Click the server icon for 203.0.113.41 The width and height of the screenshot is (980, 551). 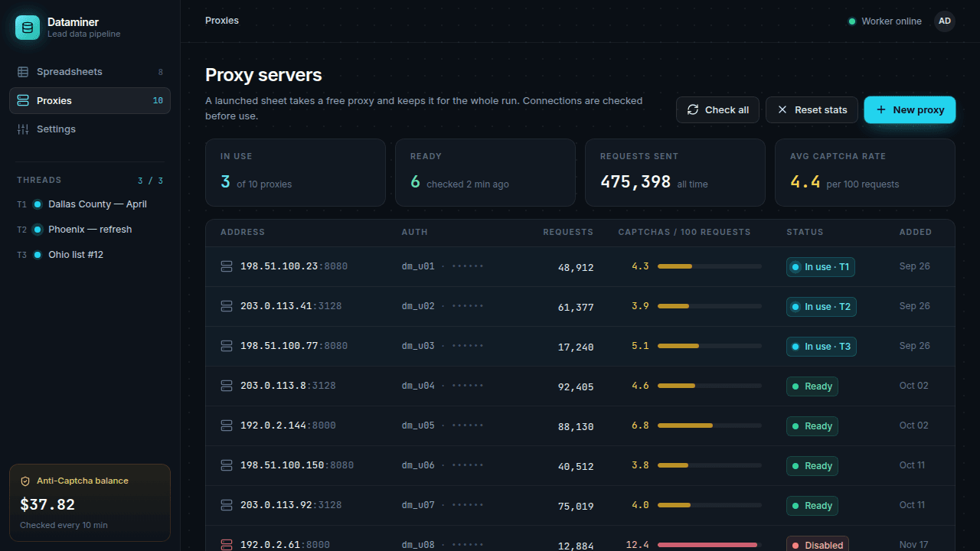(227, 306)
